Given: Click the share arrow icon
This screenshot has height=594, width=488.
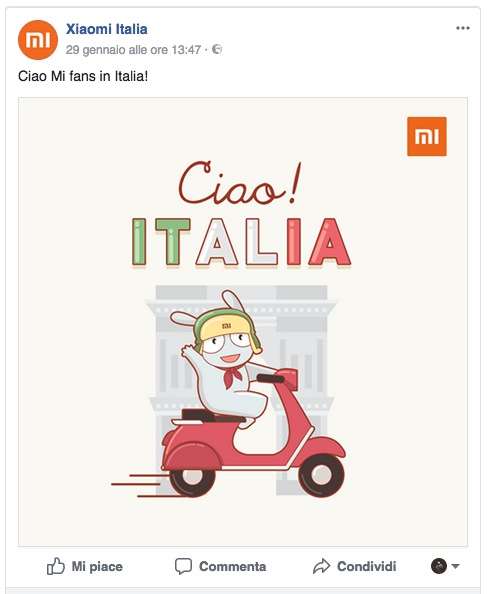Looking at the screenshot, I should point(322,566).
